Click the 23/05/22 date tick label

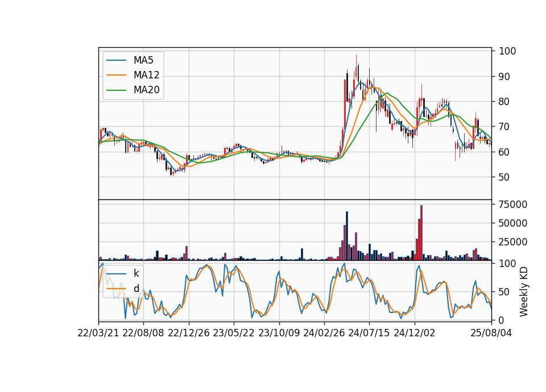click(234, 333)
